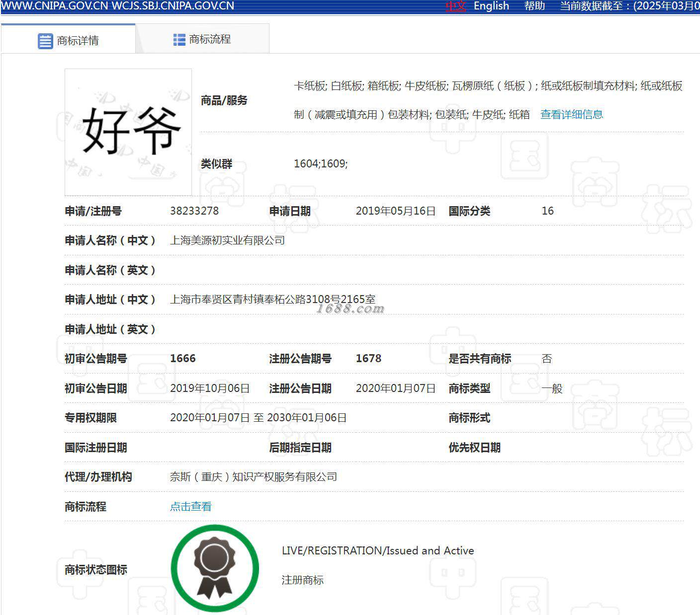This screenshot has height=615, width=700.
Task: Switch language to 中文
Action: click(455, 6)
